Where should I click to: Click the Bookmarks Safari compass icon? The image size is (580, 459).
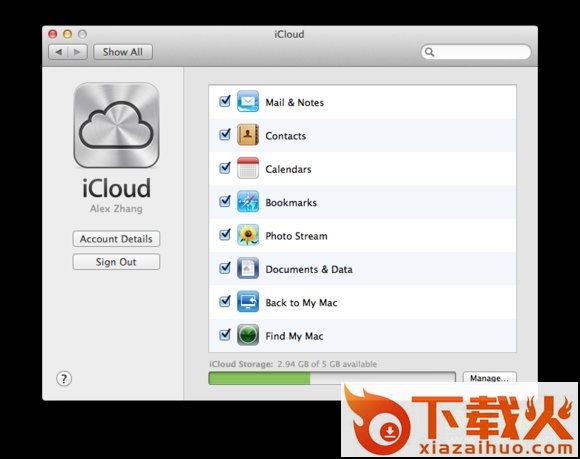247,202
